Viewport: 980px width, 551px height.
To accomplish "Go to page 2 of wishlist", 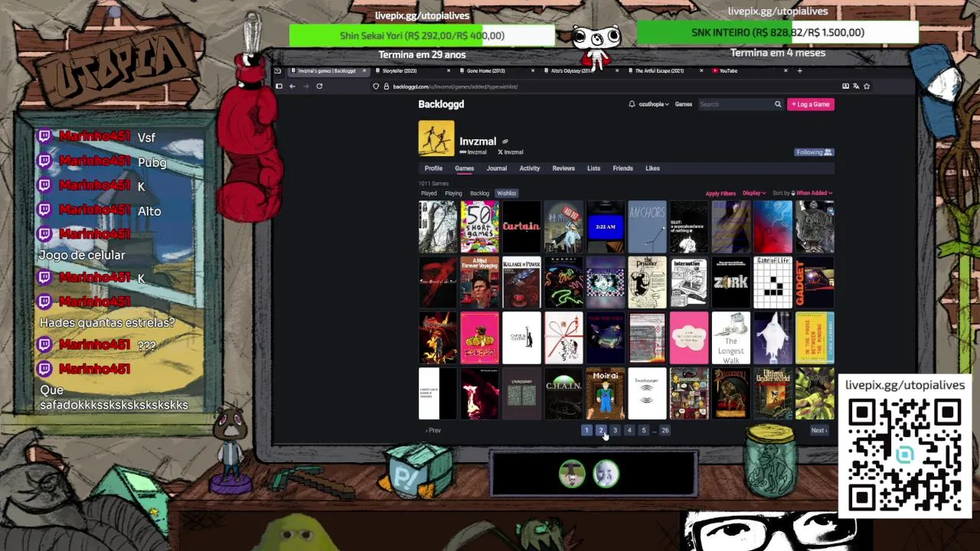I will coord(601,430).
